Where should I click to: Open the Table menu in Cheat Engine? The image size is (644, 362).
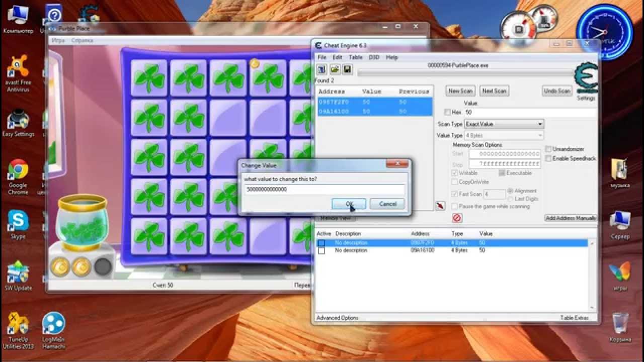point(356,58)
